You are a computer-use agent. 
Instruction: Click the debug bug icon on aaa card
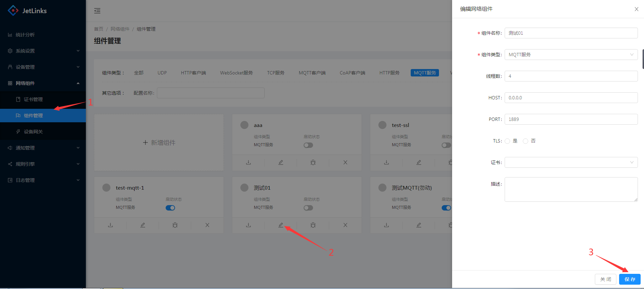(313, 162)
